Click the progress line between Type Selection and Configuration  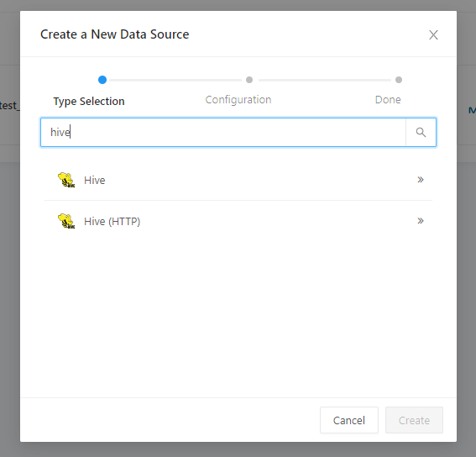click(x=175, y=80)
